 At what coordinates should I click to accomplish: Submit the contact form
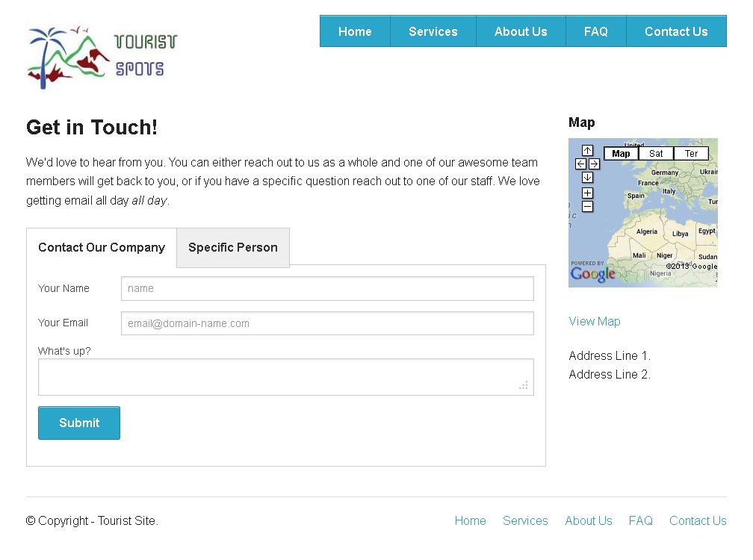(x=78, y=423)
